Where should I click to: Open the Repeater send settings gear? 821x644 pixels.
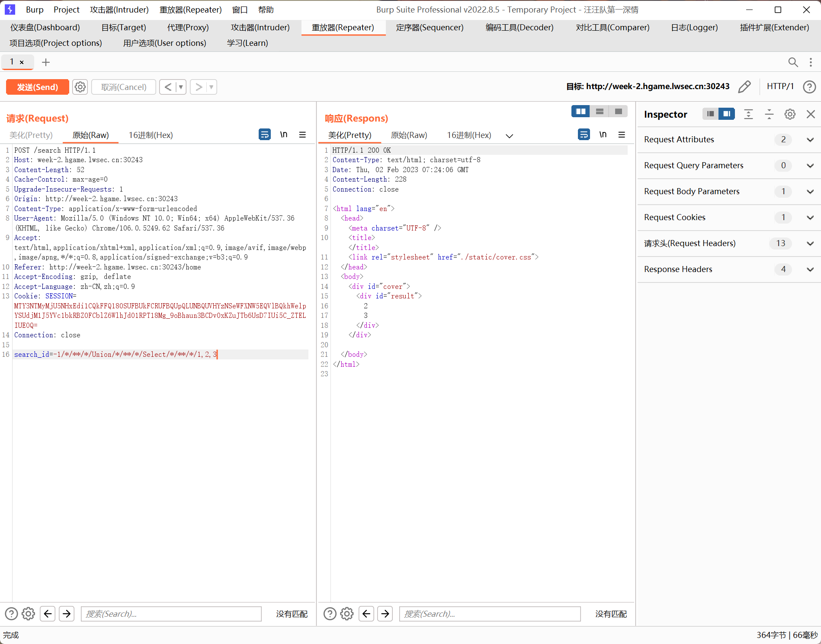click(80, 87)
